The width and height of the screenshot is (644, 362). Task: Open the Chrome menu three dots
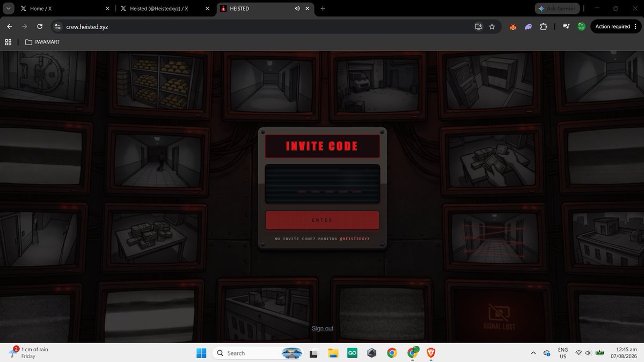click(636, 26)
